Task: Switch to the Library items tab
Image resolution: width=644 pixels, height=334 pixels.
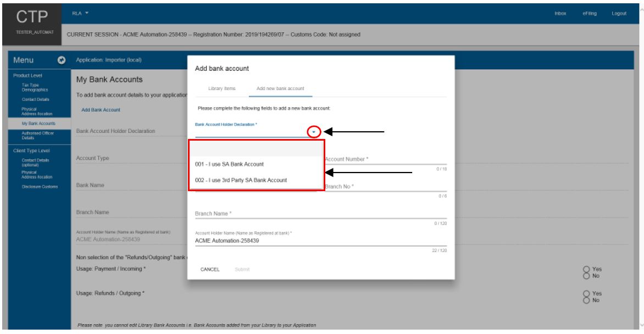Action: click(x=222, y=88)
